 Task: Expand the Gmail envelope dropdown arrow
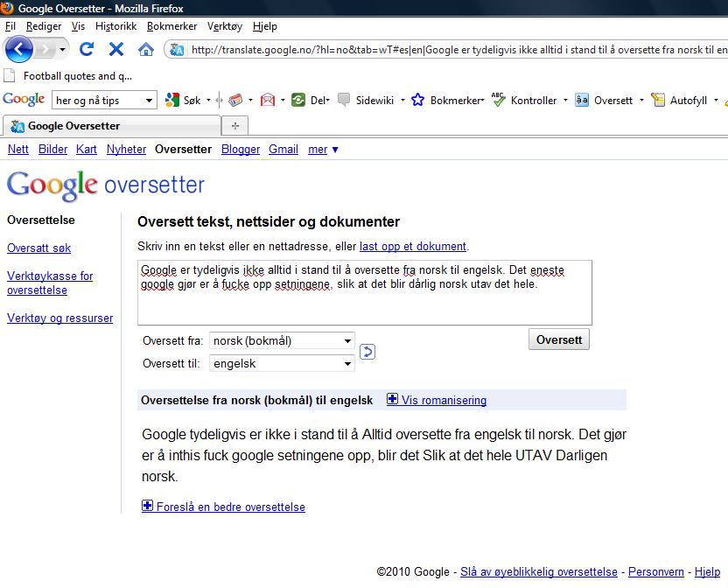(283, 101)
